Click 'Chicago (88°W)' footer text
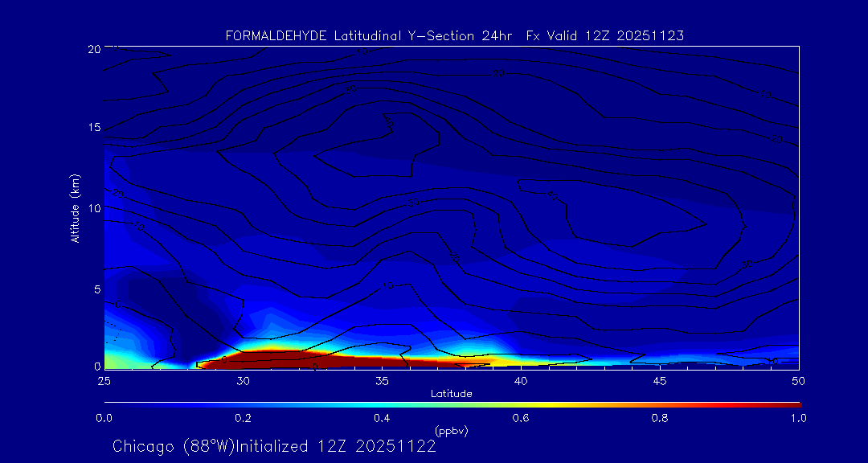 coord(174,446)
